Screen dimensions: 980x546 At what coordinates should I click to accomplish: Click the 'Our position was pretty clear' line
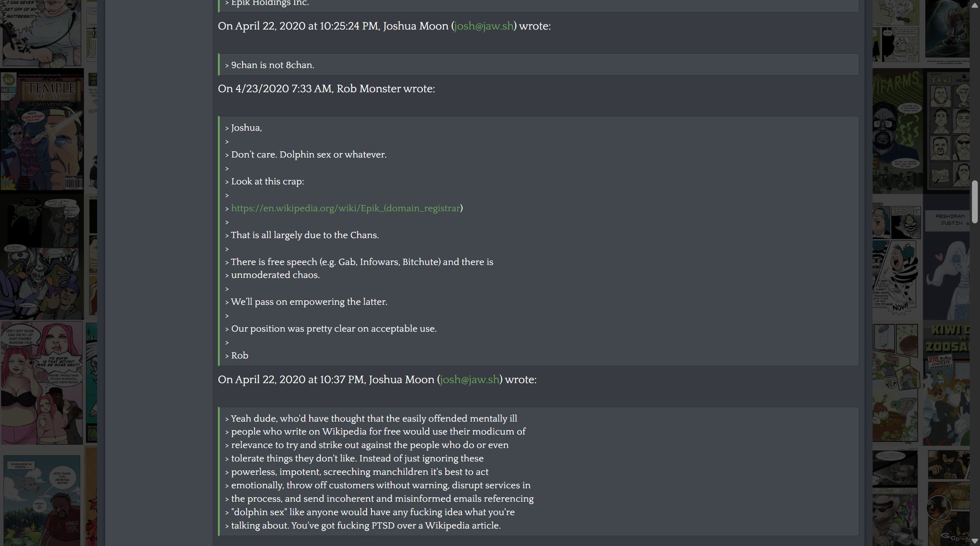point(334,328)
